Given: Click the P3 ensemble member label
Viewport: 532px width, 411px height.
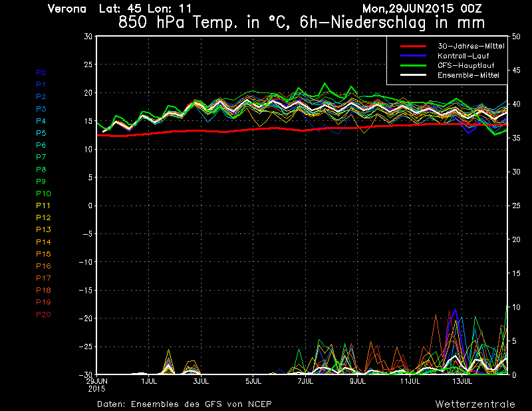Looking at the screenshot, I should 41,109.
